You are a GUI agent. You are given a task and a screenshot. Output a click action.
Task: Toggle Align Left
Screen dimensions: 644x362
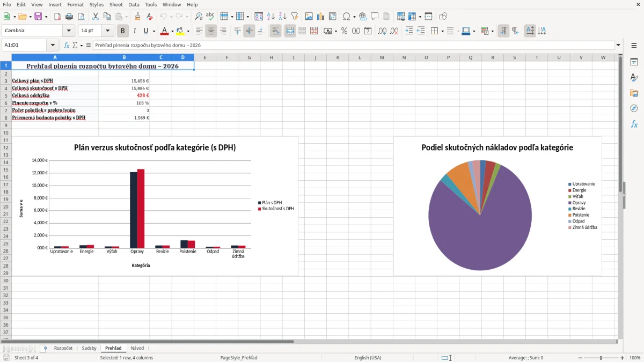(199, 31)
